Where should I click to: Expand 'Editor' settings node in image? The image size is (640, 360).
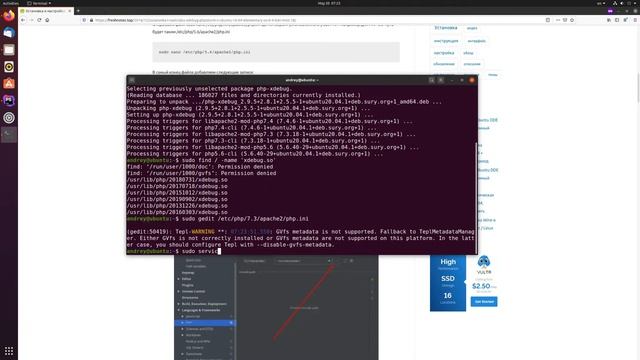[179, 279]
